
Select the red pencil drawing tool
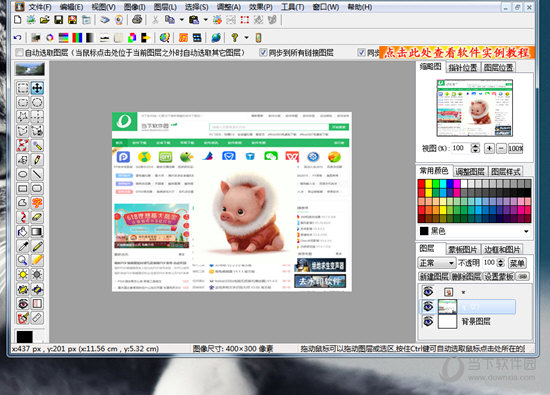click(x=37, y=160)
